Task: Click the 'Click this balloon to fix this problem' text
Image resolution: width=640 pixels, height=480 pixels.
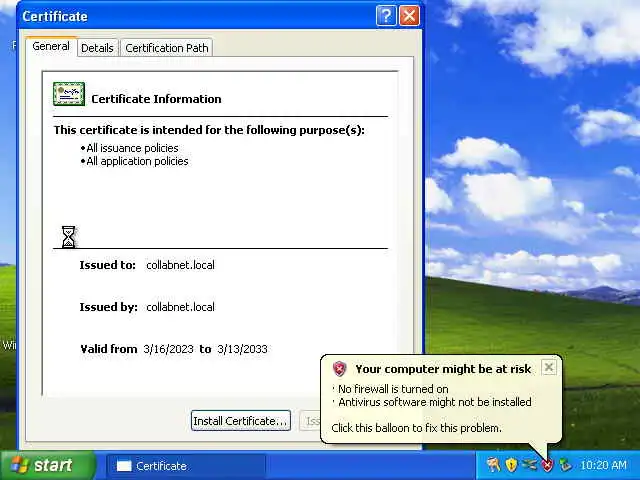Action: 416,428
